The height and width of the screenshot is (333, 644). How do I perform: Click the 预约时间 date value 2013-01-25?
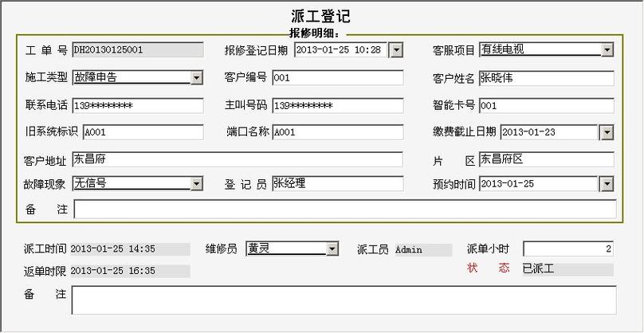(540, 184)
